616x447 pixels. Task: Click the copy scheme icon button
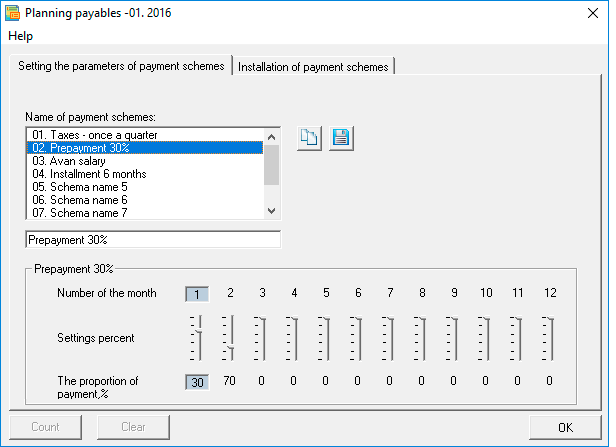pyautogui.click(x=309, y=138)
